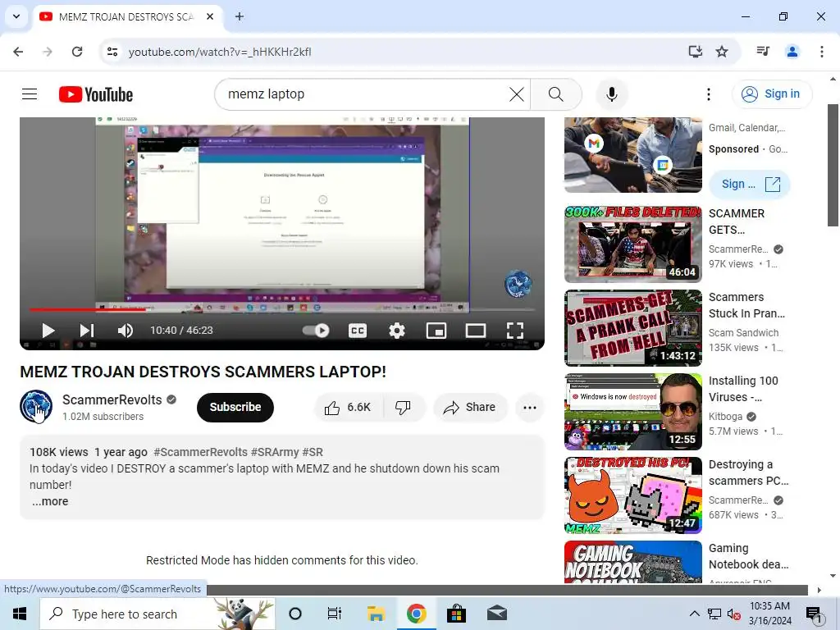
Task: Search with your voice microphone
Action: tap(611, 94)
